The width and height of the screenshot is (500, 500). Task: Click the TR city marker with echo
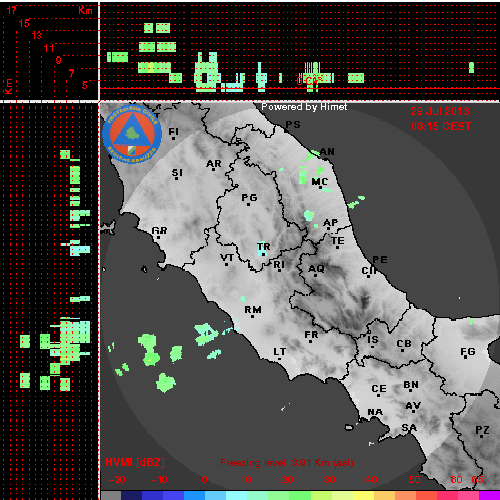pos(263,254)
